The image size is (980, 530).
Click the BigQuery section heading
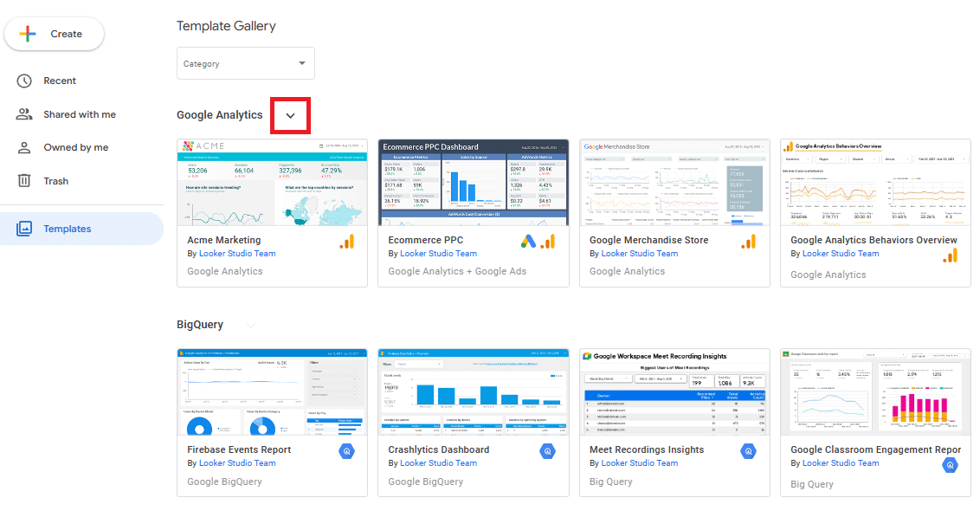200,325
